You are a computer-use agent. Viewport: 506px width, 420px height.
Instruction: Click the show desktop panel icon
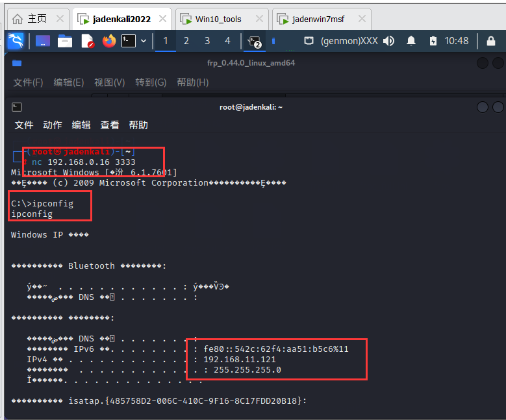[43, 41]
